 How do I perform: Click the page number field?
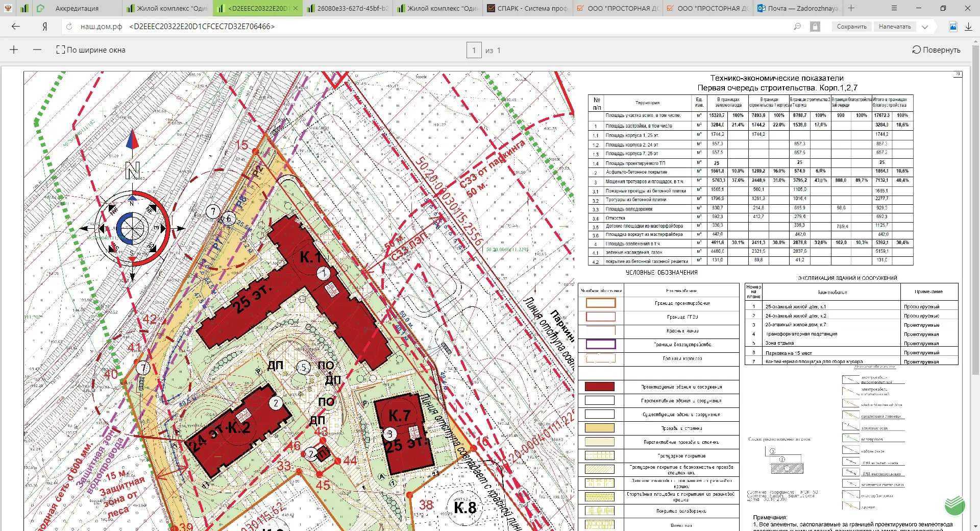pyautogui.click(x=474, y=50)
